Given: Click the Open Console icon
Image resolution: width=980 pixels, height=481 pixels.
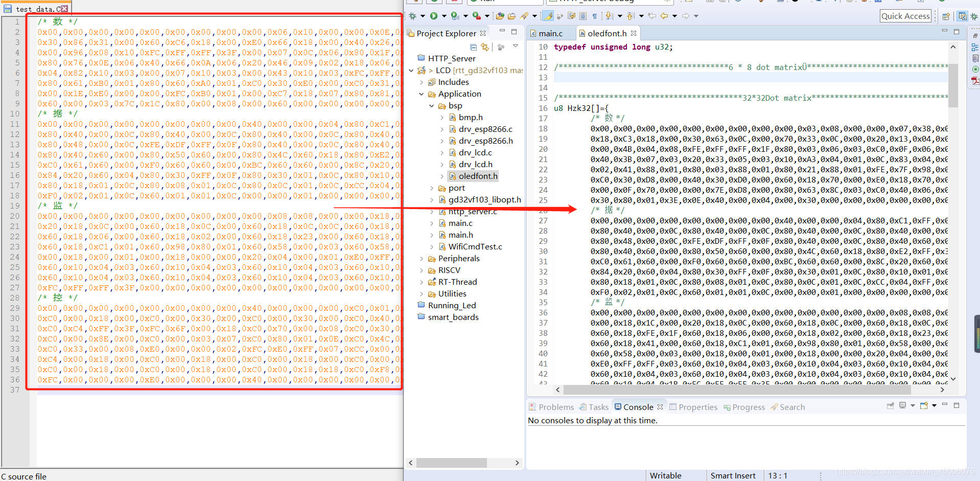Looking at the screenshot, I should pos(924,405).
